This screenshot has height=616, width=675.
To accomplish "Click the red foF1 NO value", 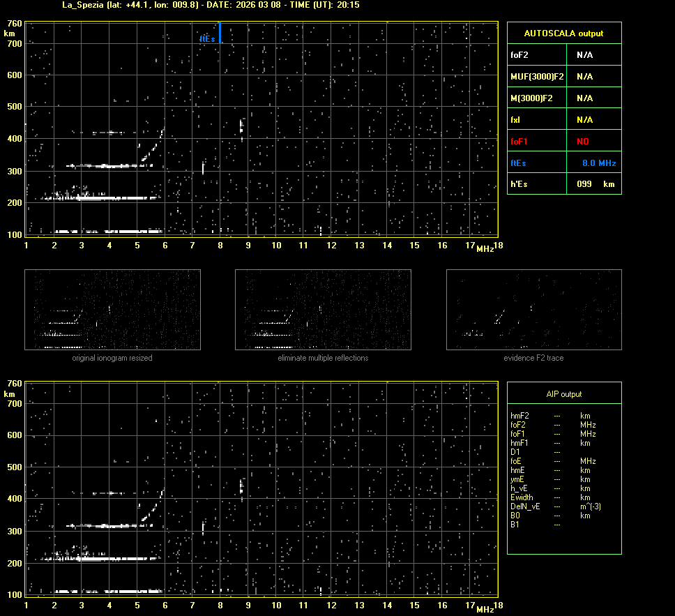I will click(582, 142).
